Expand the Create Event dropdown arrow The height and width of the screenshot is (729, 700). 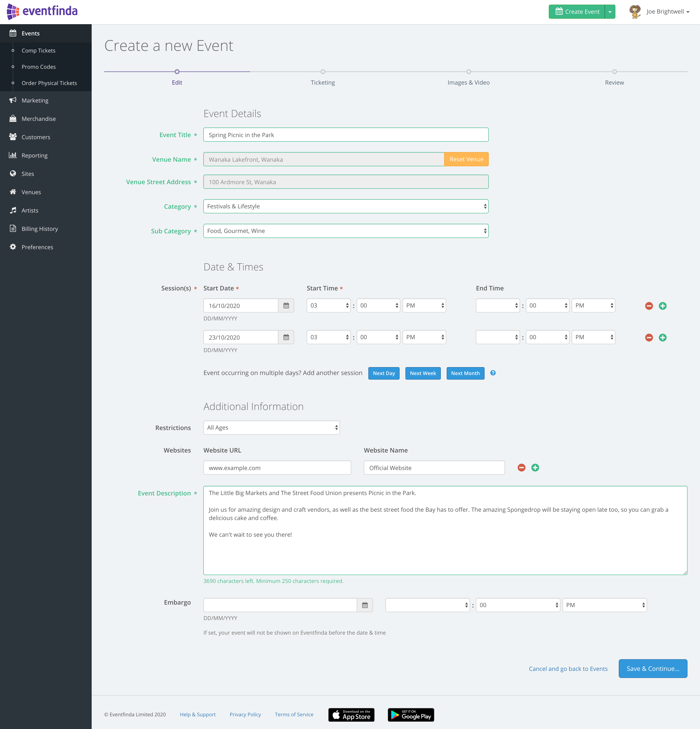[x=610, y=11]
